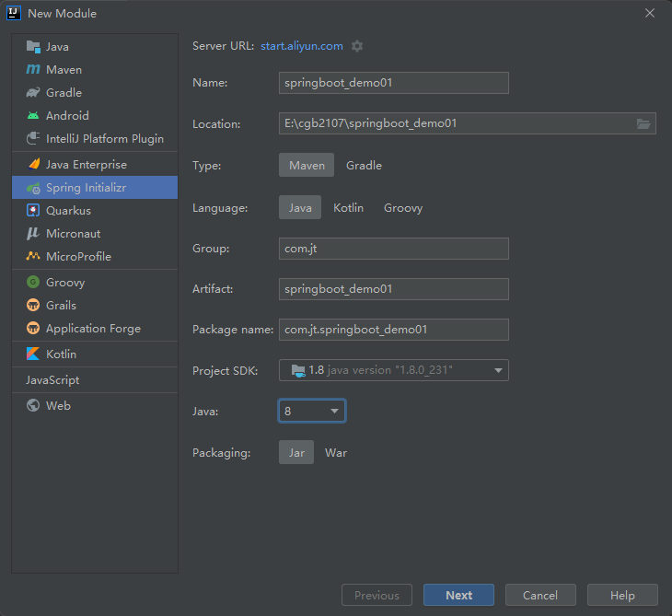672x616 pixels.
Task: Switch project type to Gradle
Action: (364, 166)
